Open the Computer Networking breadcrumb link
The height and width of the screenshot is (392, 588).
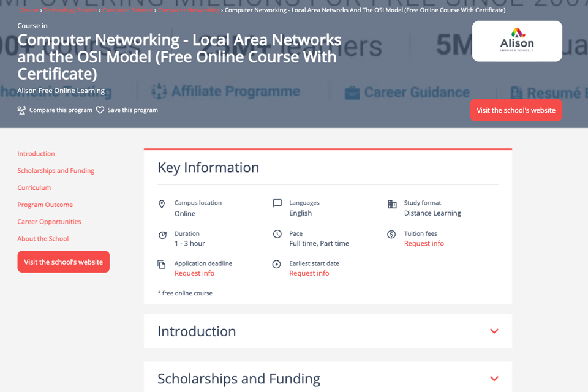pos(189,10)
